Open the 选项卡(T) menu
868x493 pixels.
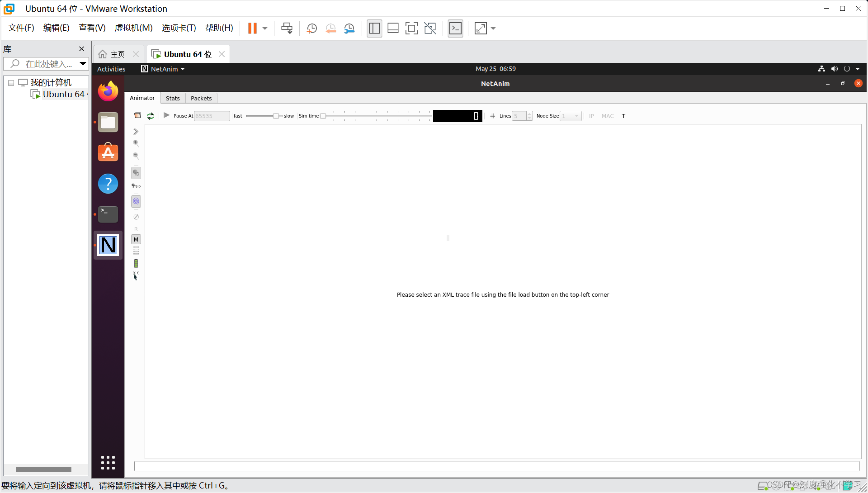tap(179, 28)
